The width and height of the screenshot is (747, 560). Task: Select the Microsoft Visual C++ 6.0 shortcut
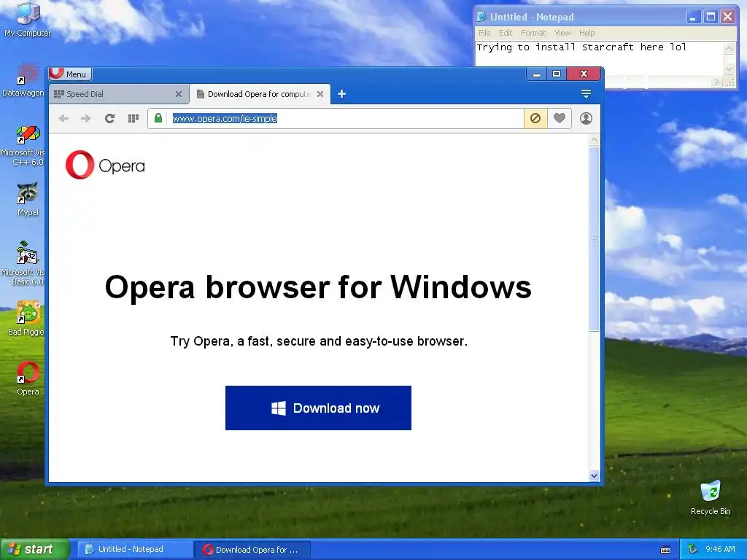click(x=23, y=145)
